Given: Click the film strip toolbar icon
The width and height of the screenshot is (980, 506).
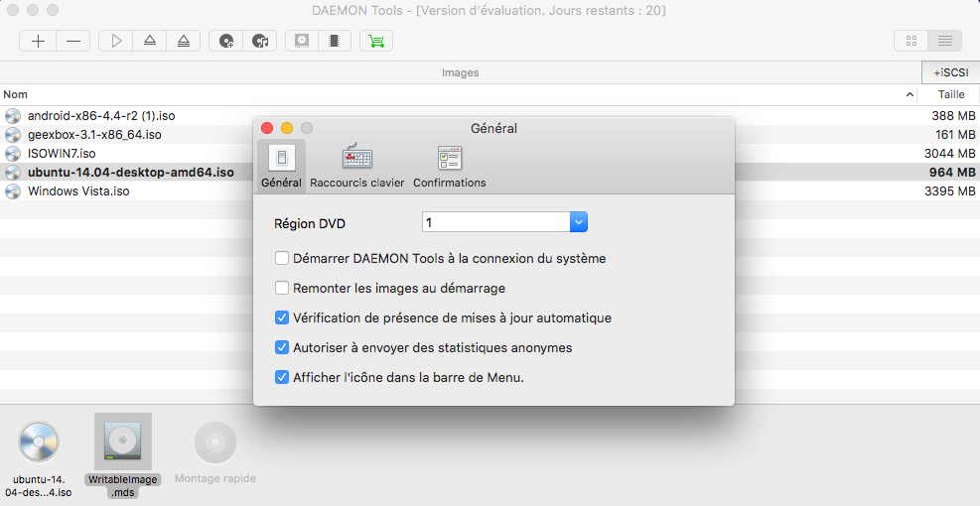Looking at the screenshot, I should (335, 42).
